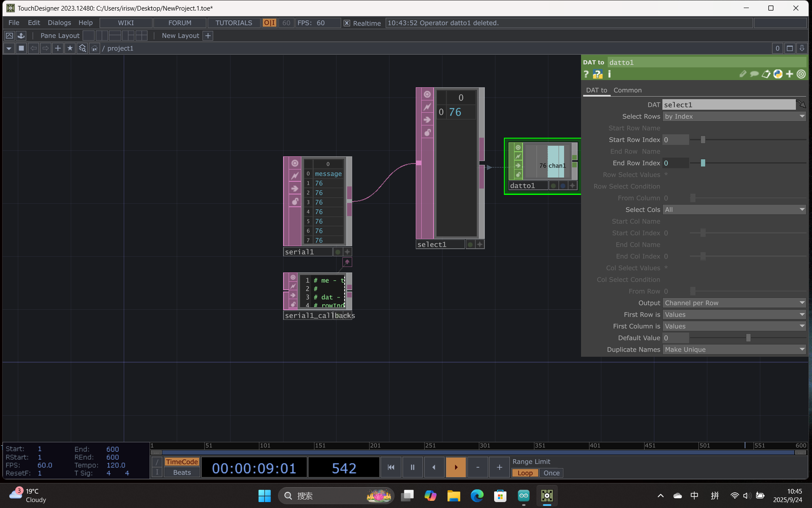
Task: Open the Dialogs menu
Action: click(x=59, y=22)
